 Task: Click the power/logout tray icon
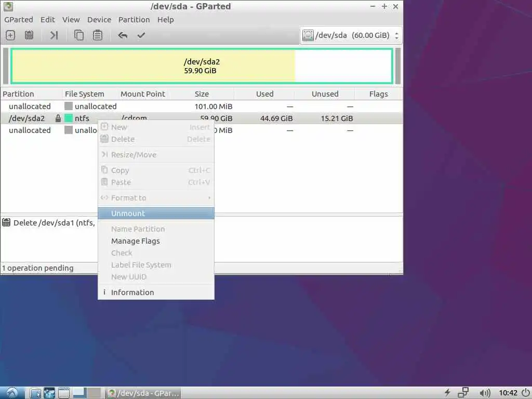click(x=526, y=393)
